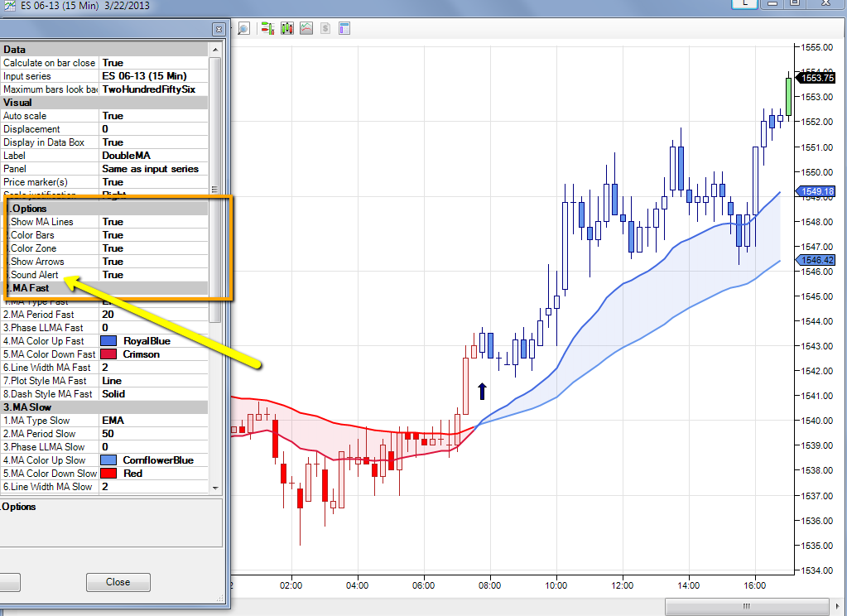Toggle the Auto scale True value

154,116
